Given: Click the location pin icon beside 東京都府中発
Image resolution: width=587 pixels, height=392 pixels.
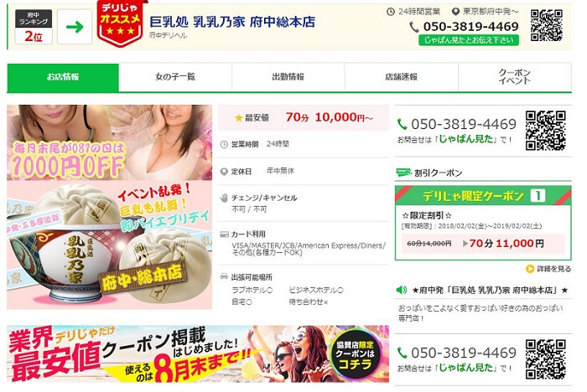Looking at the screenshot, I should pos(455,12).
